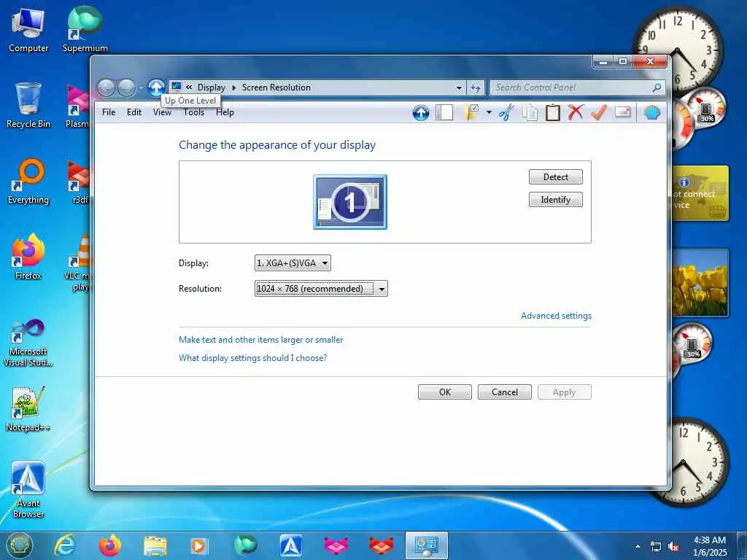Select the Firefox desktop shortcut
The image size is (747, 560).
coord(28,257)
